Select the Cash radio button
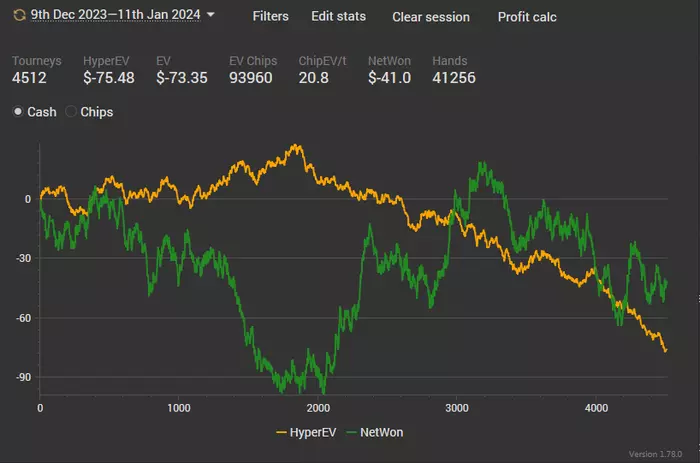Viewport: 700px width, 463px height. (18, 112)
